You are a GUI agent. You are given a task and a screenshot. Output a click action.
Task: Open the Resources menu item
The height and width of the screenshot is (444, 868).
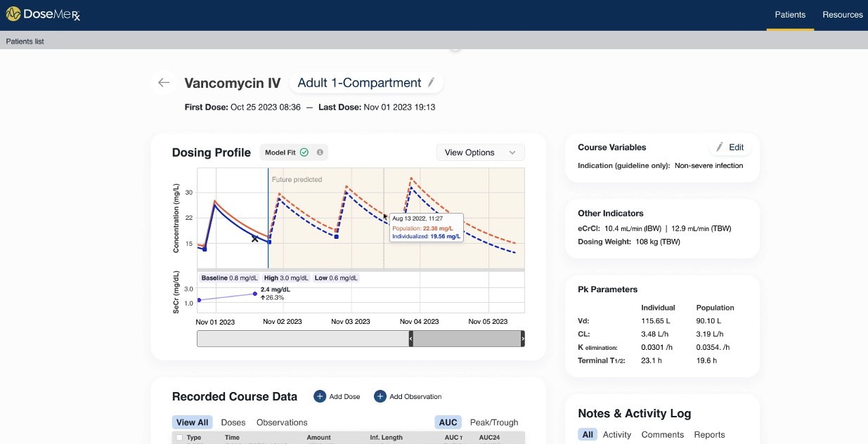pos(842,15)
